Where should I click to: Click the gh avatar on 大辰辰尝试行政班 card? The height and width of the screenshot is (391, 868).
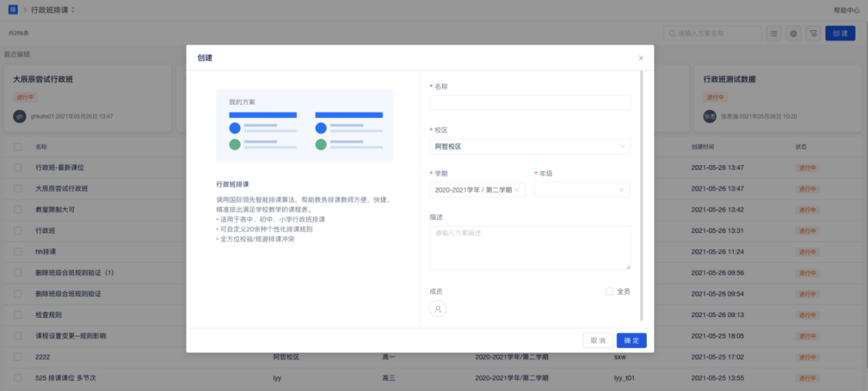(20, 116)
